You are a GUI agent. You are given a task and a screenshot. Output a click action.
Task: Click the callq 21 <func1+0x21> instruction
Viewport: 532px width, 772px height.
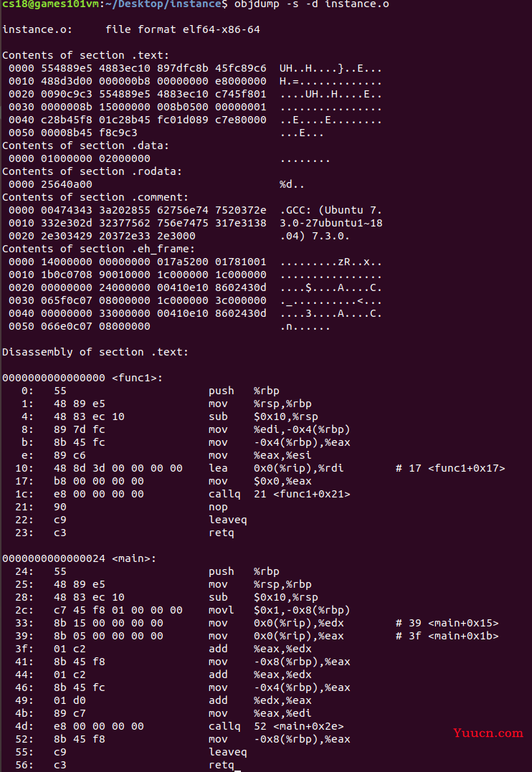click(280, 494)
